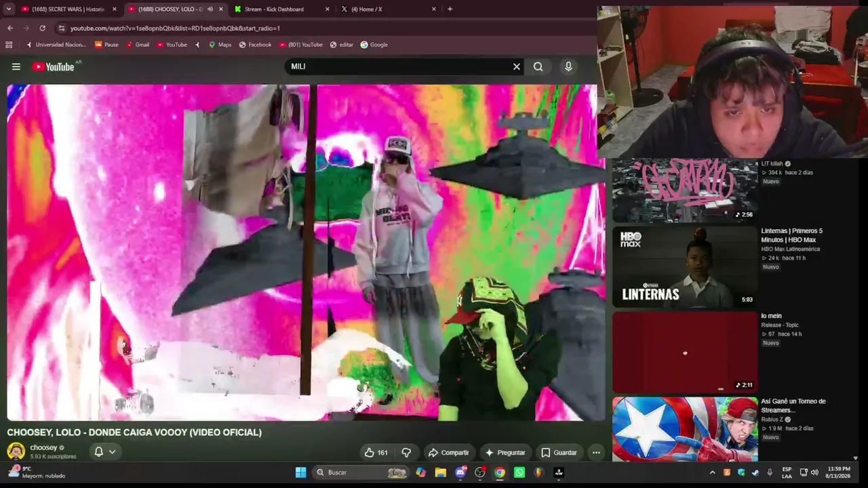Open the volume speaker tray icon
This screenshot has width=868, height=488.
point(814,472)
